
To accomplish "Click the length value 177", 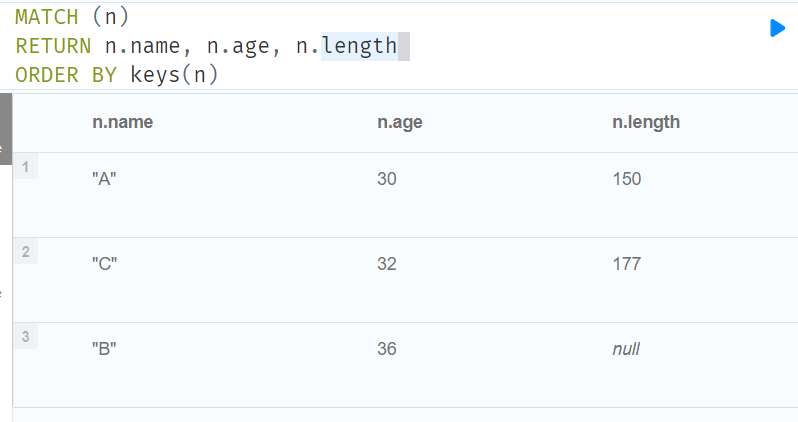I will 626,264.
